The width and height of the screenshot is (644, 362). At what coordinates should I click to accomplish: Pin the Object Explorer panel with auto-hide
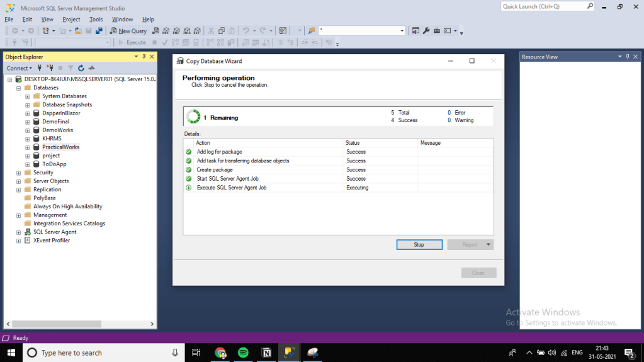[x=144, y=57]
